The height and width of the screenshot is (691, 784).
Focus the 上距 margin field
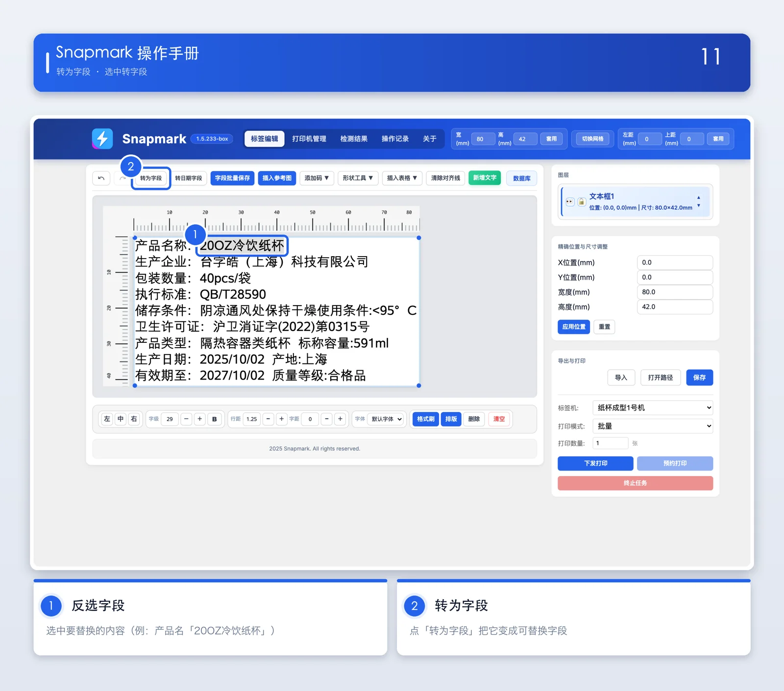[x=692, y=139]
